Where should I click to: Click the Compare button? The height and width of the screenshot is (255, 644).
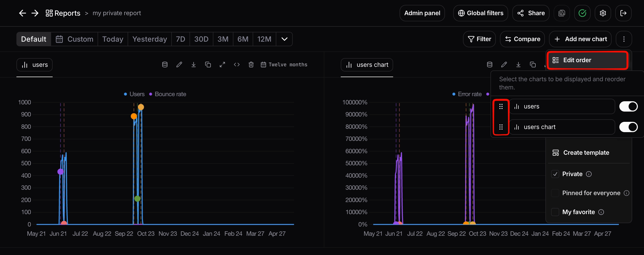click(x=522, y=39)
